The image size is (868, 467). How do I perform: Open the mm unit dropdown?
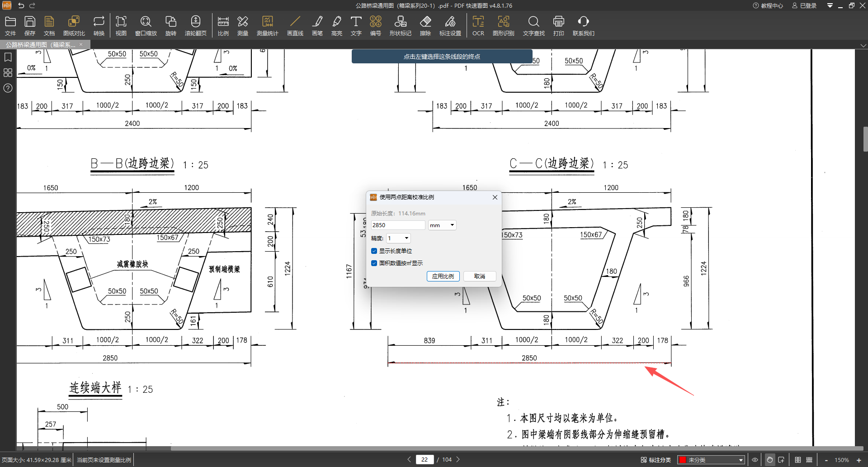(442, 225)
